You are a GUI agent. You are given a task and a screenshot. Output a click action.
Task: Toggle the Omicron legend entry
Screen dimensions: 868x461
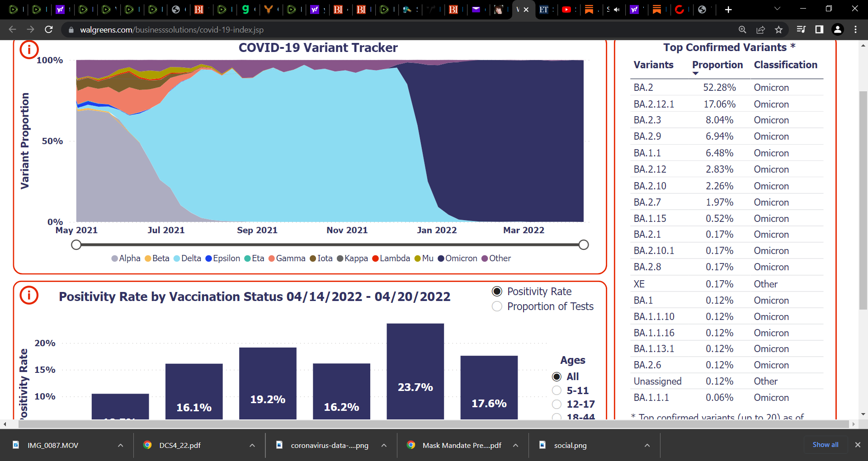[x=458, y=259]
